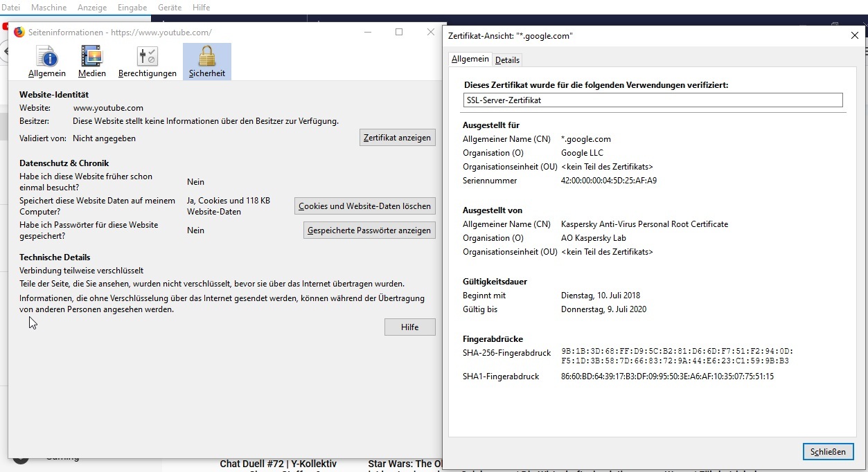Screen dimensions: 868x472
Task: Close the Seiteninformationen window
Action: pos(430,32)
